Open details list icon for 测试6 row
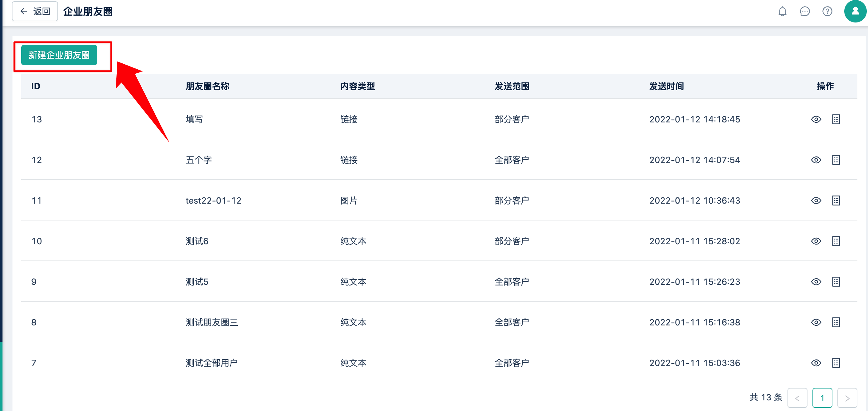Viewport: 868px width, 411px height. (x=836, y=241)
